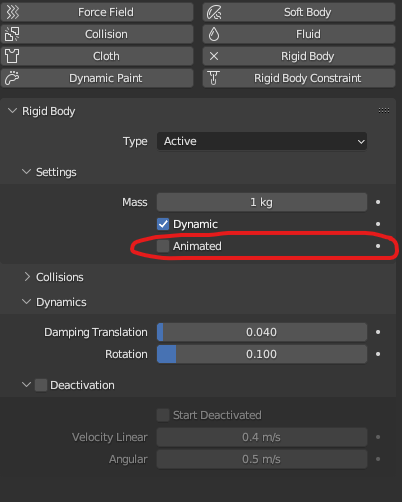
Task: Collapse the Settings subpanel
Action: click(26, 172)
